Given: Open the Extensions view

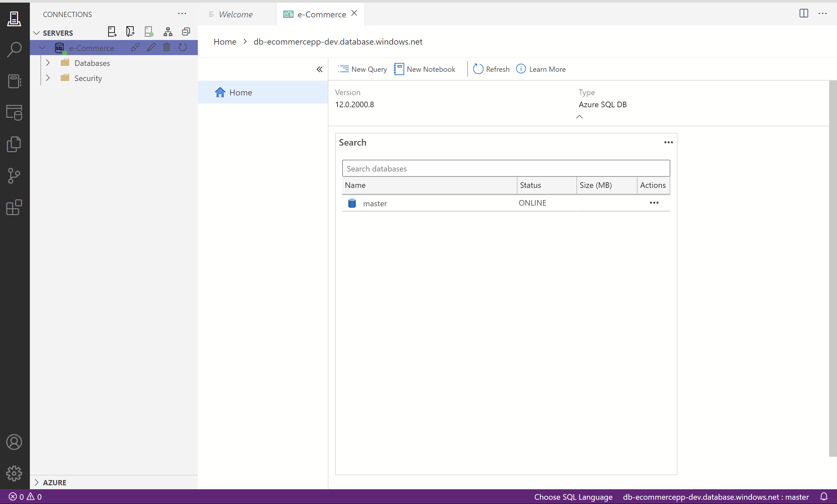Looking at the screenshot, I should [14, 207].
